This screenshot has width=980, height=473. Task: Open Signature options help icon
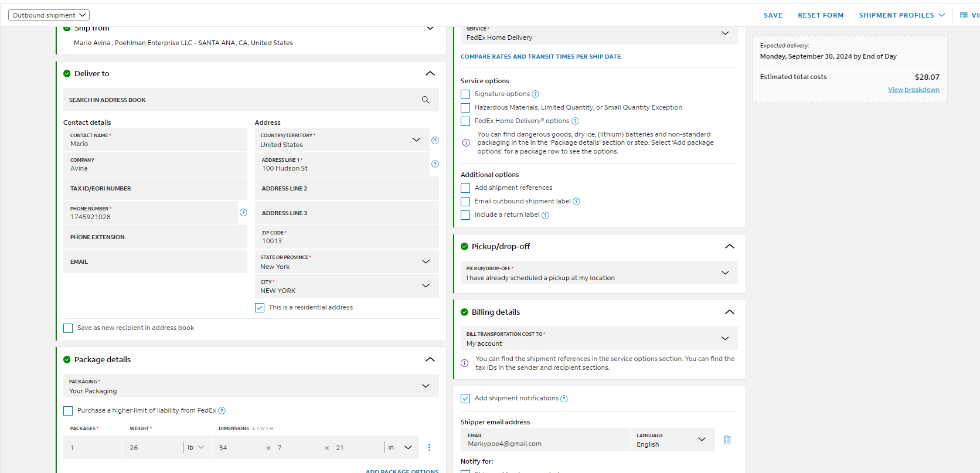[x=535, y=94]
